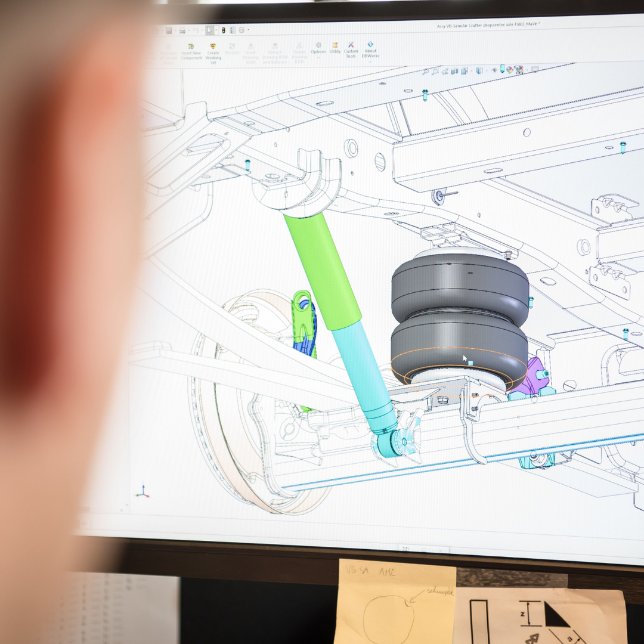The image size is (644, 644).
Task: Click the Save icon in quick toolbar
Action: tap(169, 30)
